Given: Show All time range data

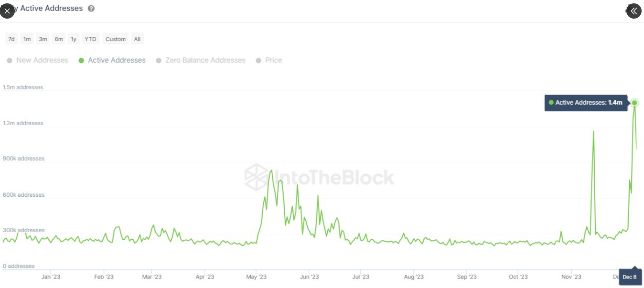Looking at the screenshot, I should 137,39.
